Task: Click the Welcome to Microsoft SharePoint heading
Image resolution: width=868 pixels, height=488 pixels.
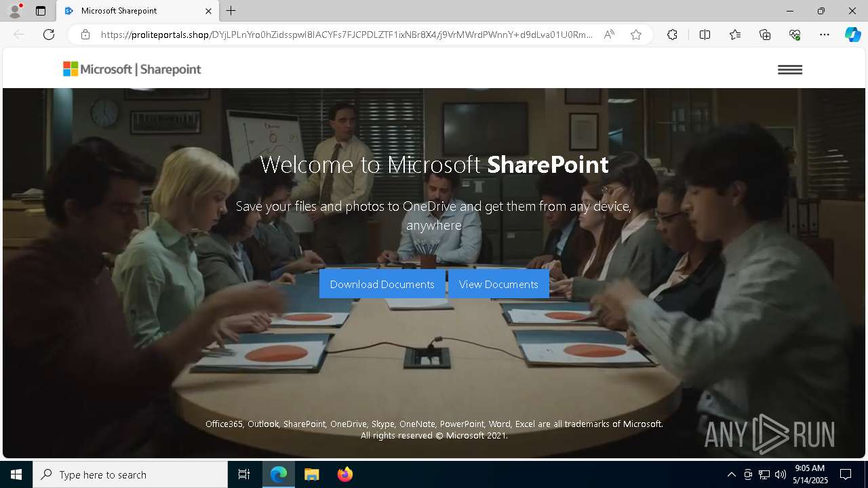Action: click(x=434, y=165)
